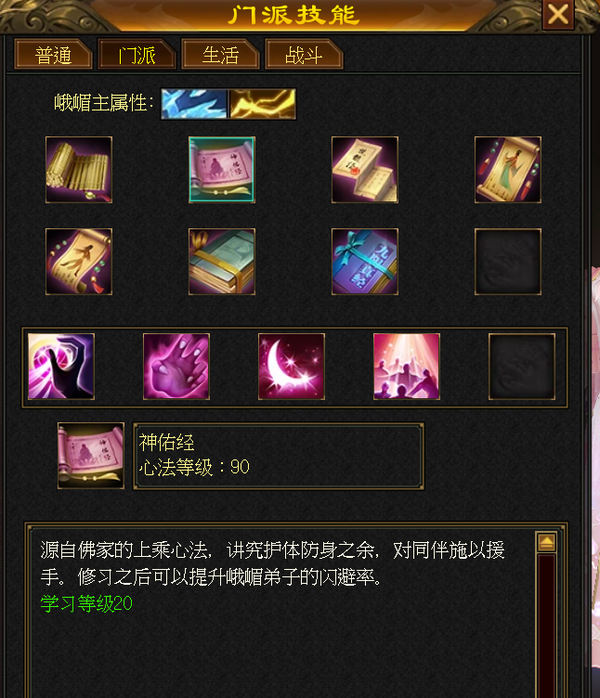Image resolution: width=600 pixels, height=698 pixels.
Task: Select the highlighted pink 神佑经 scroll icon
Action: click(x=222, y=170)
